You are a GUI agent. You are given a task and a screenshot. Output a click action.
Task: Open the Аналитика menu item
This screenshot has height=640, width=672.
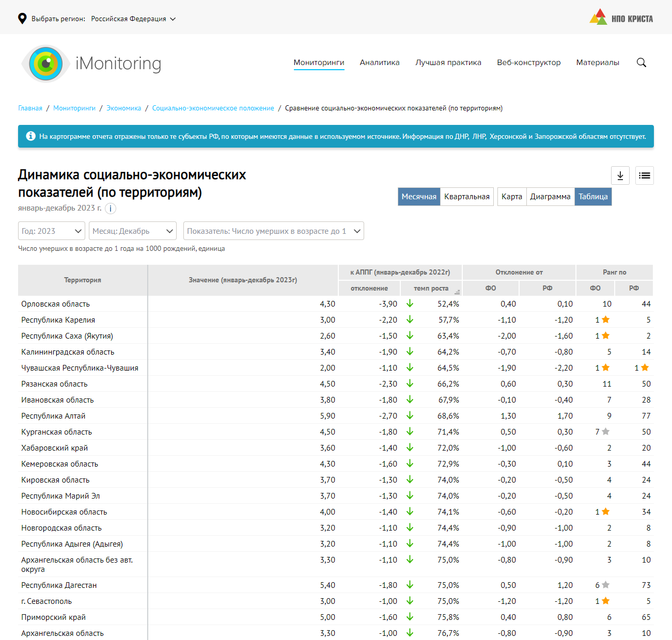pyautogui.click(x=380, y=62)
